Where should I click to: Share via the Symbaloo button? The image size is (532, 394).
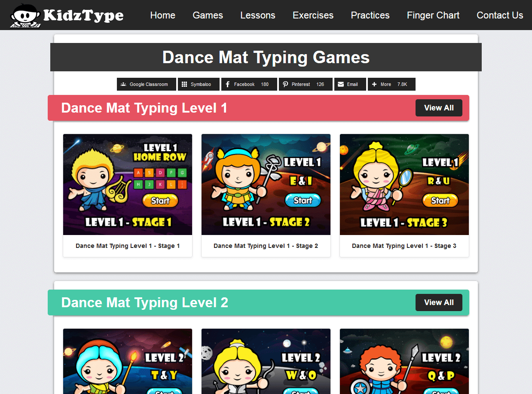coord(199,84)
